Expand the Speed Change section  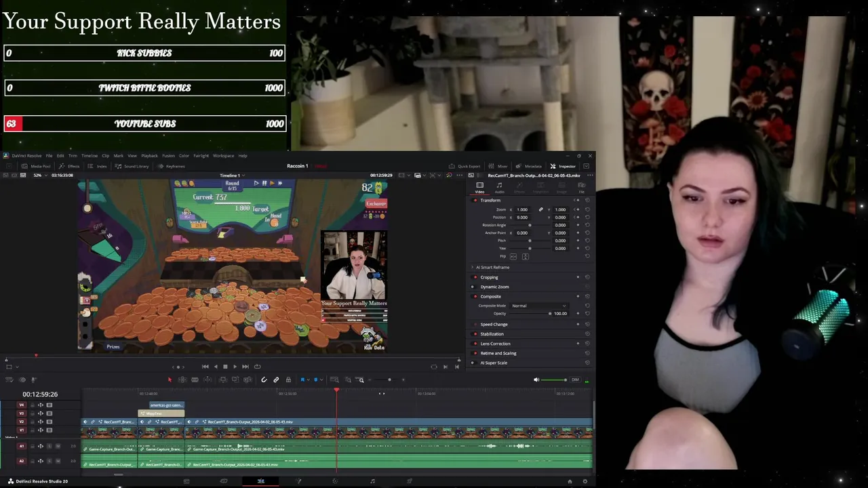(x=494, y=324)
